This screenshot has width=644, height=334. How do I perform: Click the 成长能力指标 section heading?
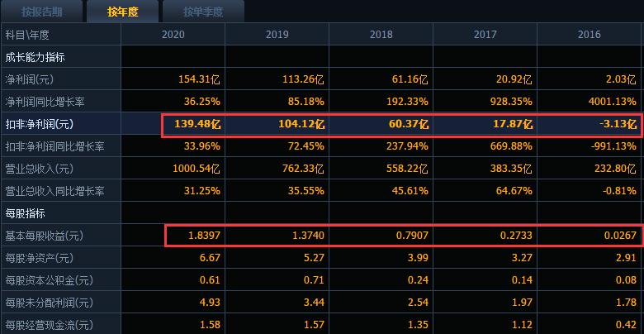click(36, 58)
